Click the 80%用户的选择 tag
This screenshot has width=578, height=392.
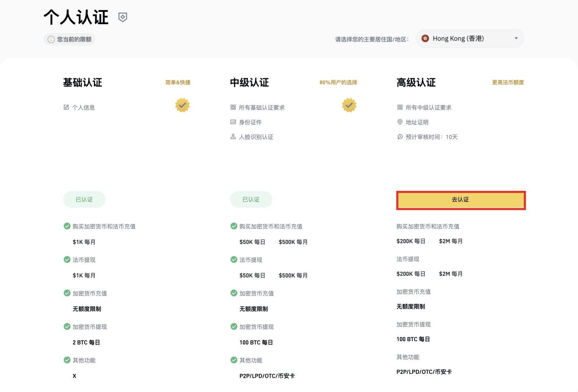coord(338,82)
